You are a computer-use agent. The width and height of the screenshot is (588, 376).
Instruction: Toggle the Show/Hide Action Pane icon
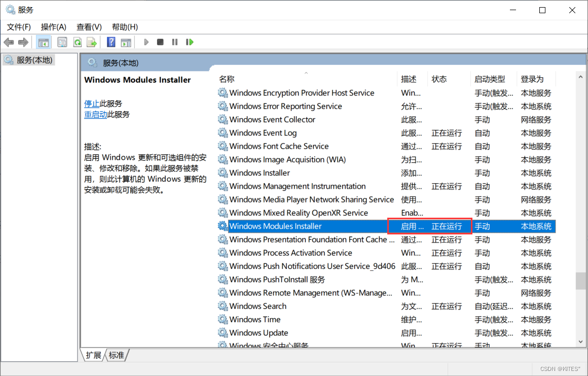point(126,43)
